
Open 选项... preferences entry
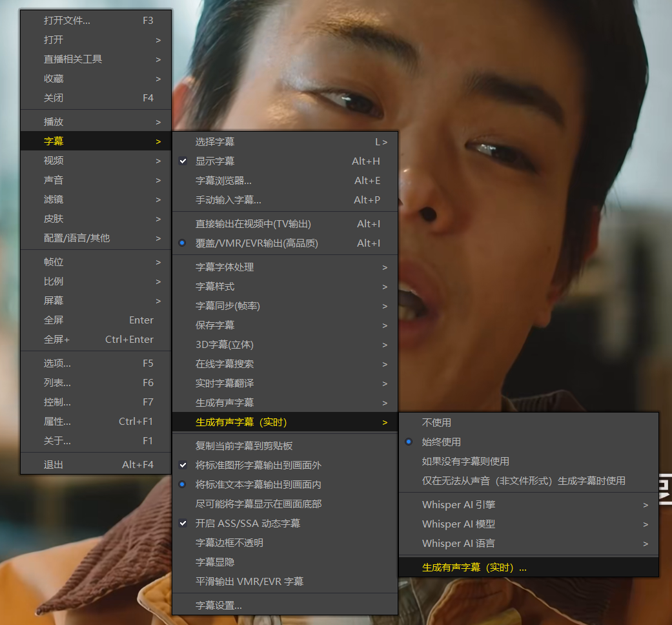tap(96, 364)
